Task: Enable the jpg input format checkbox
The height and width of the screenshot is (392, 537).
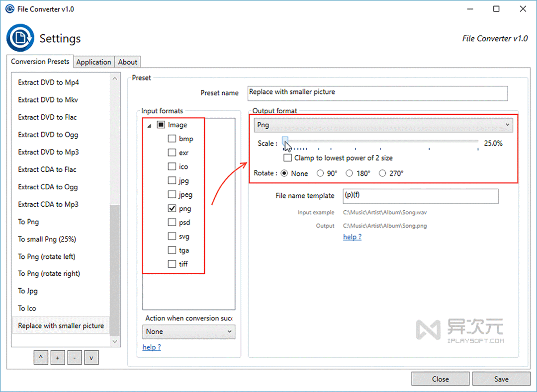Action: click(x=172, y=181)
